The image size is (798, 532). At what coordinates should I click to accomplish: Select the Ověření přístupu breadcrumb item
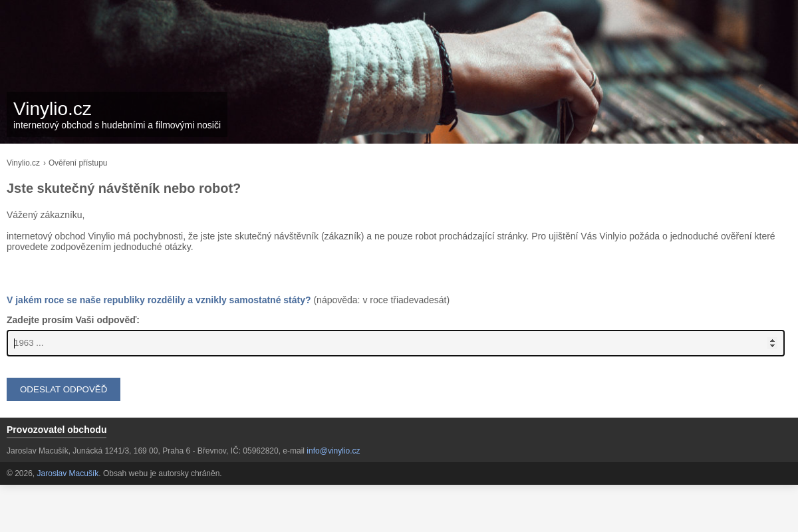pos(78,163)
